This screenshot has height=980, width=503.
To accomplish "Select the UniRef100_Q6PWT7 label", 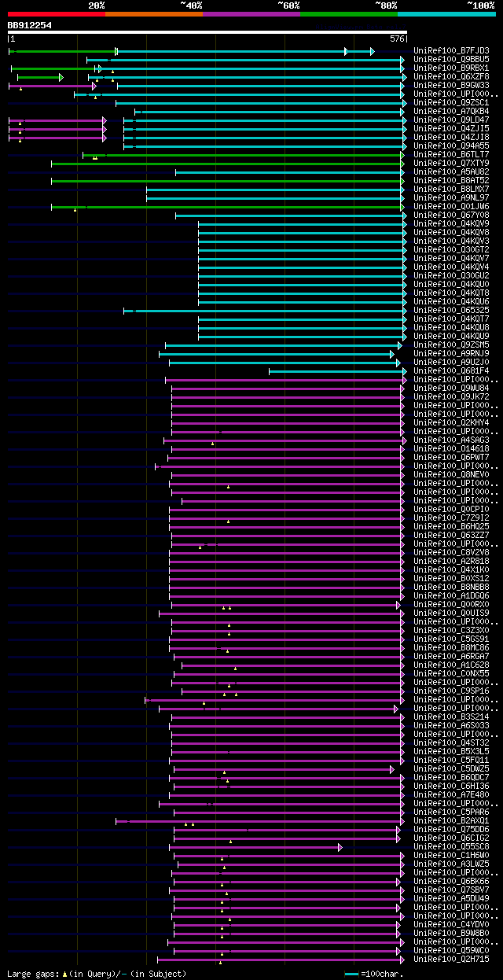I will 451,457.
